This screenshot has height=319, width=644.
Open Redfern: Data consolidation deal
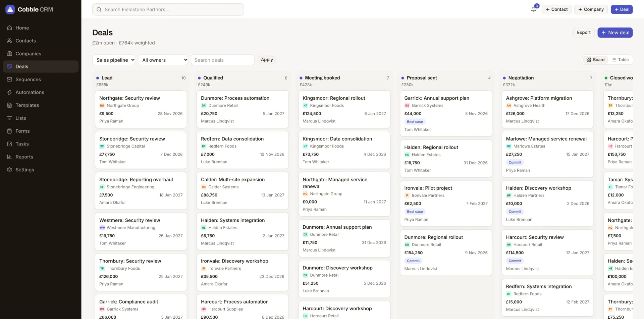coord(243,150)
